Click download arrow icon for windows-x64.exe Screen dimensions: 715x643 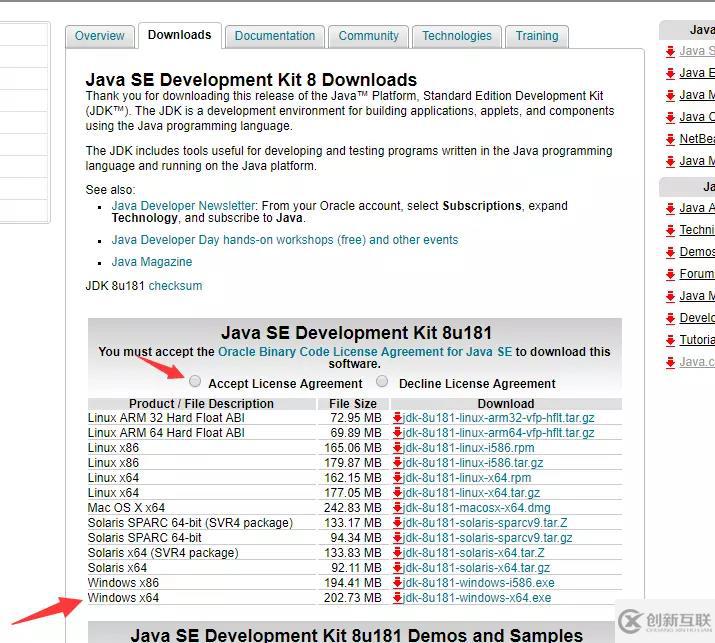(x=398, y=598)
